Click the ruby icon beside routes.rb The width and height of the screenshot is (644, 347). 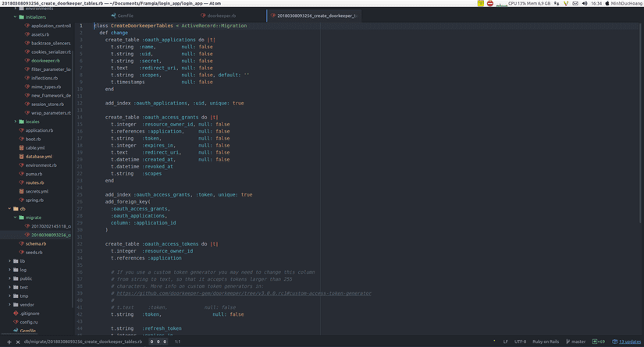pyautogui.click(x=21, y=182)
